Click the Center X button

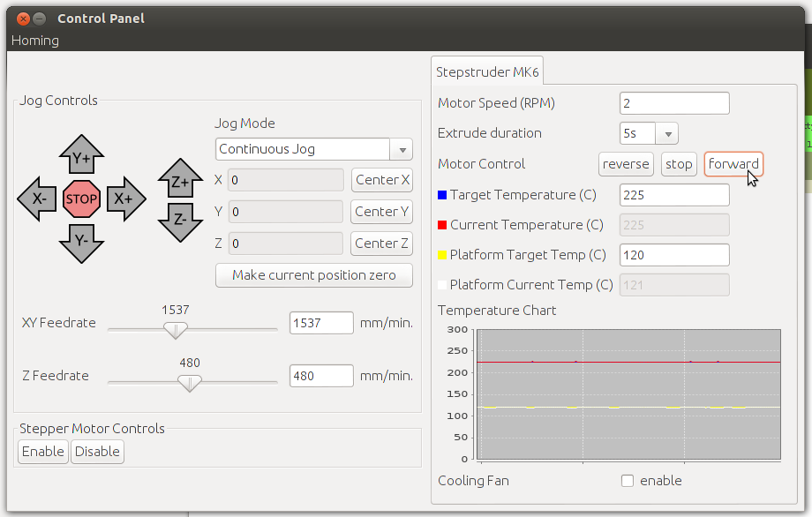point(382,180)
